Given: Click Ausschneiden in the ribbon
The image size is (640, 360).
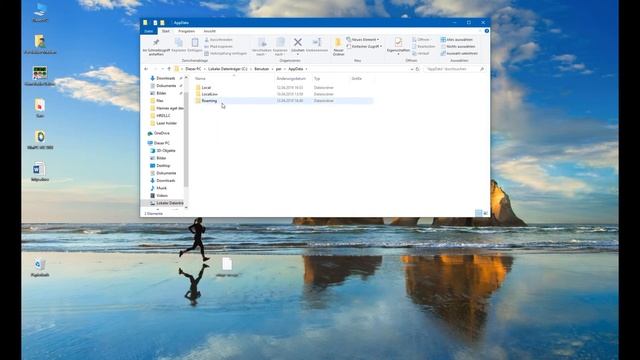Looking at the screenshot, I should (x=218, y=40).
